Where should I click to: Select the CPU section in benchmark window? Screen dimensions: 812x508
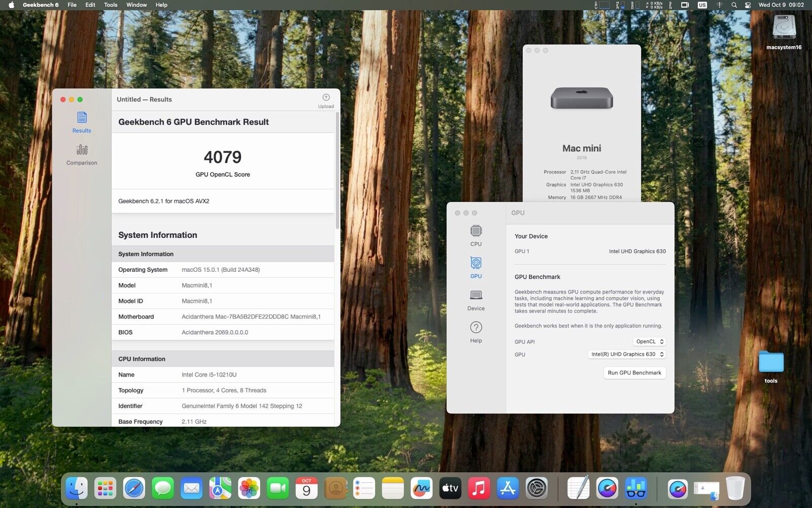pyautogui.click(x=476, y=236)
